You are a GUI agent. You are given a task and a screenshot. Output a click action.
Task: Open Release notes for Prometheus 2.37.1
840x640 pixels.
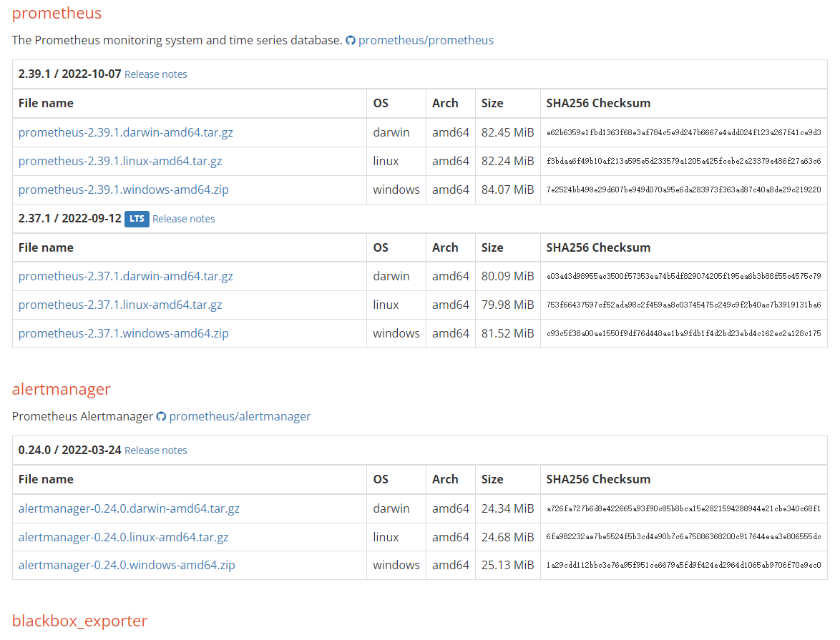click(183, 219)
